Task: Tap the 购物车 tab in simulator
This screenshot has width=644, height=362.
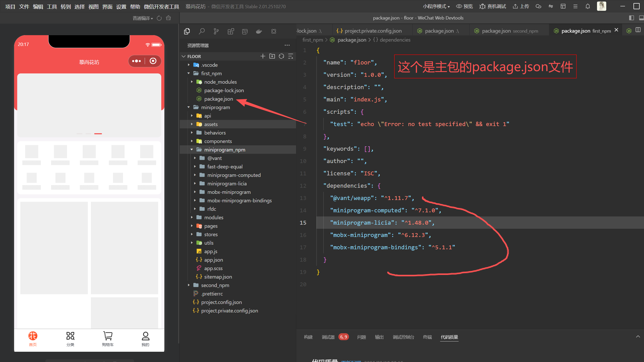Action: (108, 339)
